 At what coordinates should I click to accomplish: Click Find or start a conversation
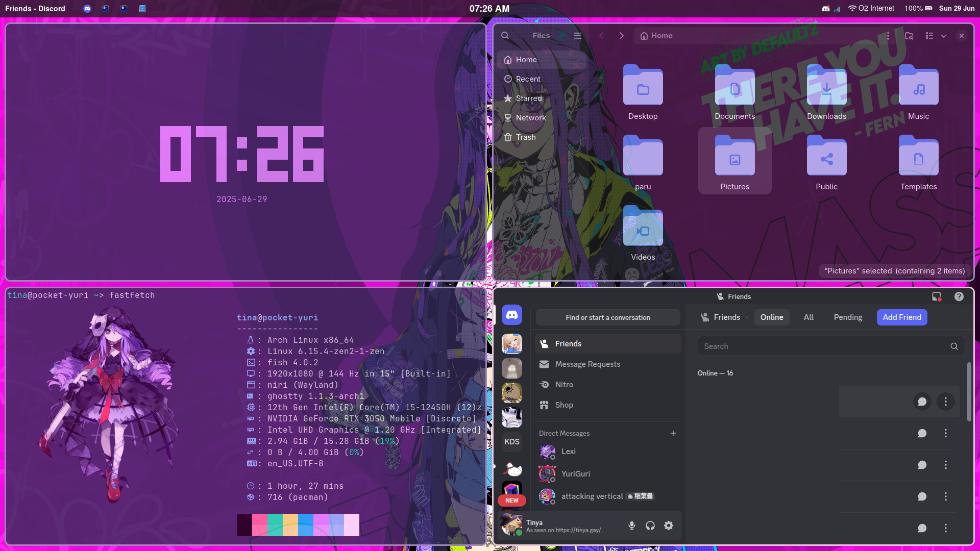pyautogui.click(x=607, y=317)
